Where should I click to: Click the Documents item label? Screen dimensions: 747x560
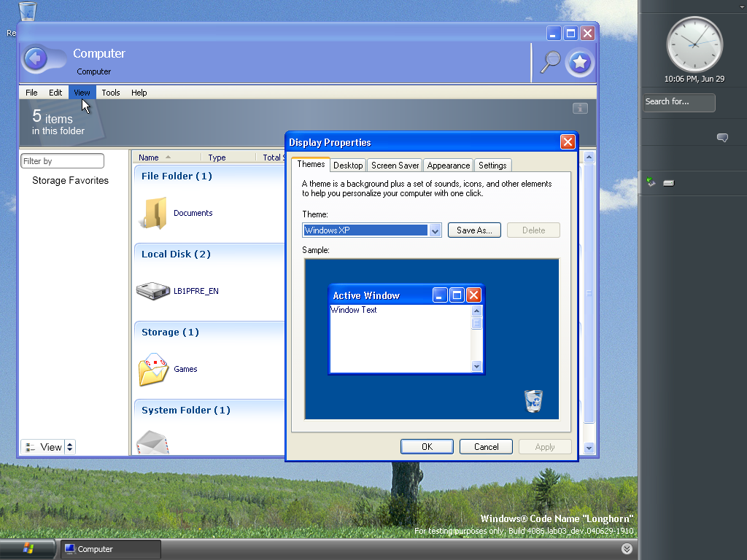[x=193, y=214]
